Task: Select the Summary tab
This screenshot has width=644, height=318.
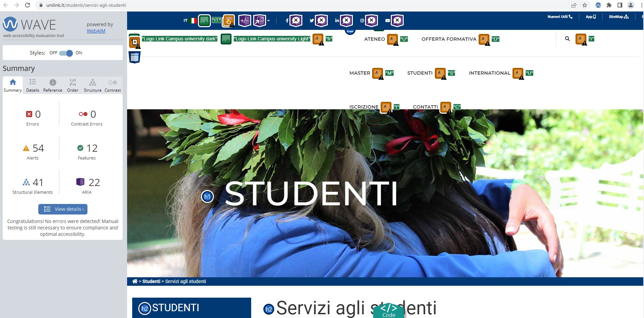Action: (x=13, y=86)
